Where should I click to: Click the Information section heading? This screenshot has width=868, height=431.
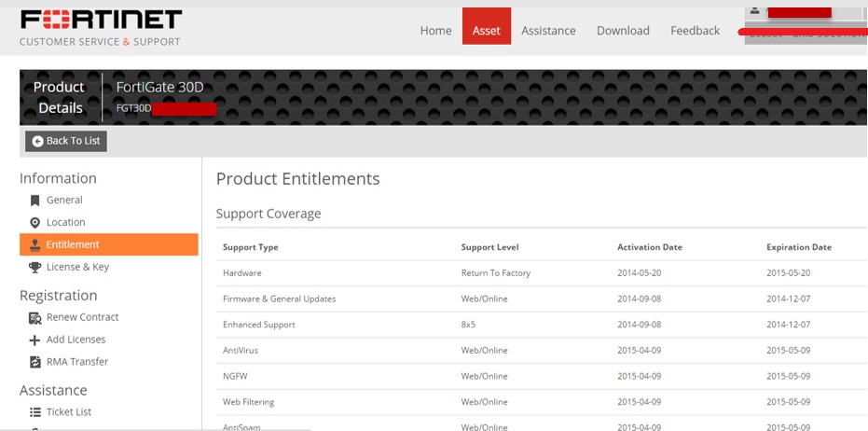coord(58,178)
